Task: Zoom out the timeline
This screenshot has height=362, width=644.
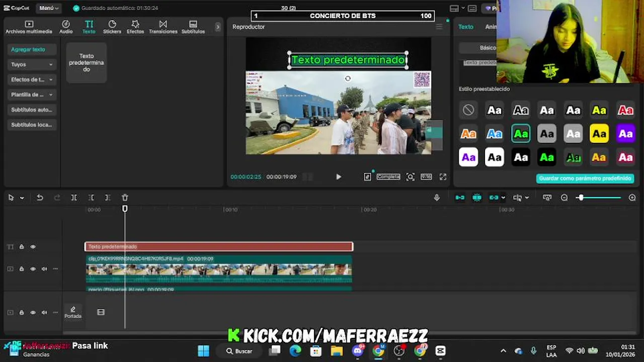Action: click(x=564, y=198)
